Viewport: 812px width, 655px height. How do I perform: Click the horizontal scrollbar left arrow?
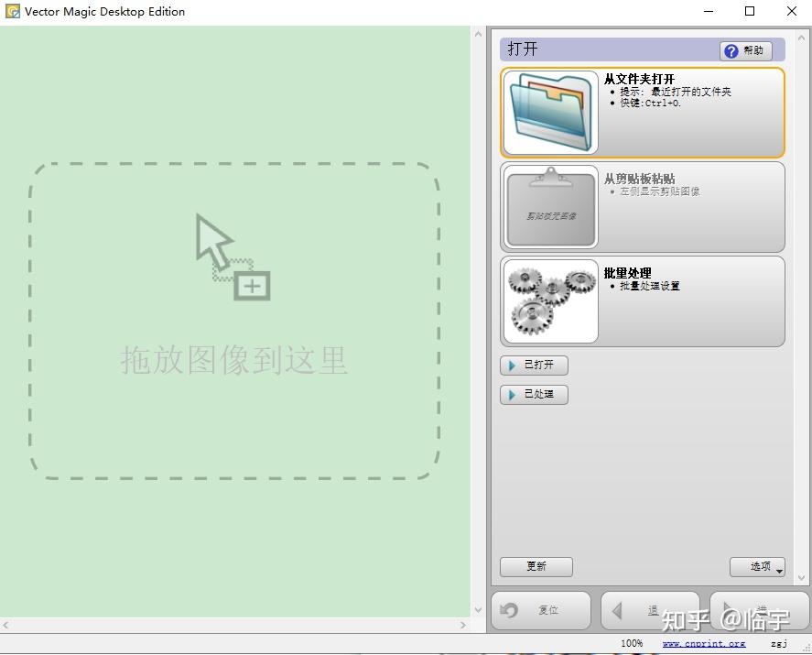pos(6,625)
